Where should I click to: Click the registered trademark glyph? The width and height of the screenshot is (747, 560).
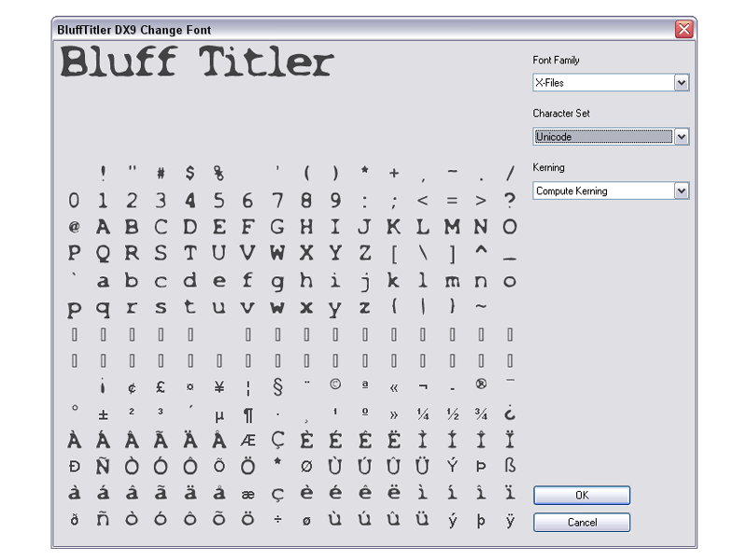pos(481,384)
